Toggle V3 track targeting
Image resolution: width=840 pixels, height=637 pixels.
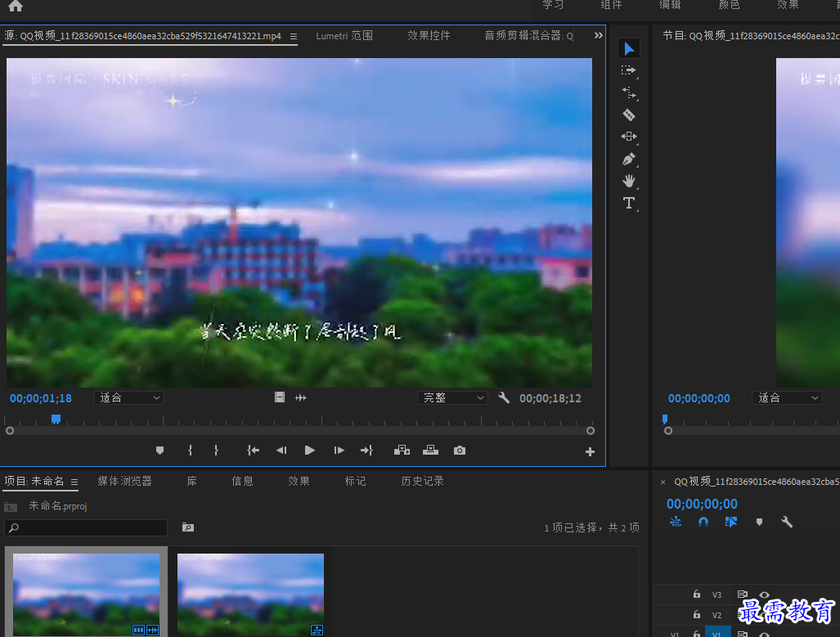point(716,594)
